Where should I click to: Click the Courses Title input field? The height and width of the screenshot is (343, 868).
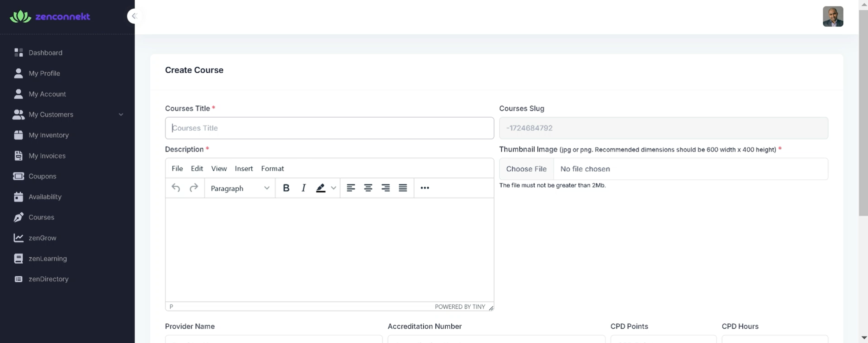[x=329, y=128]
